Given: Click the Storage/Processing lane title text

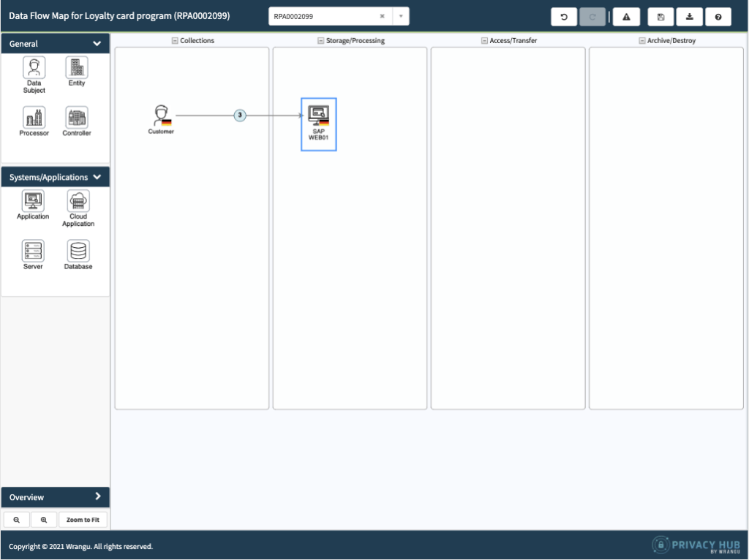Looking at the screenshot, I should coord(355,41).
